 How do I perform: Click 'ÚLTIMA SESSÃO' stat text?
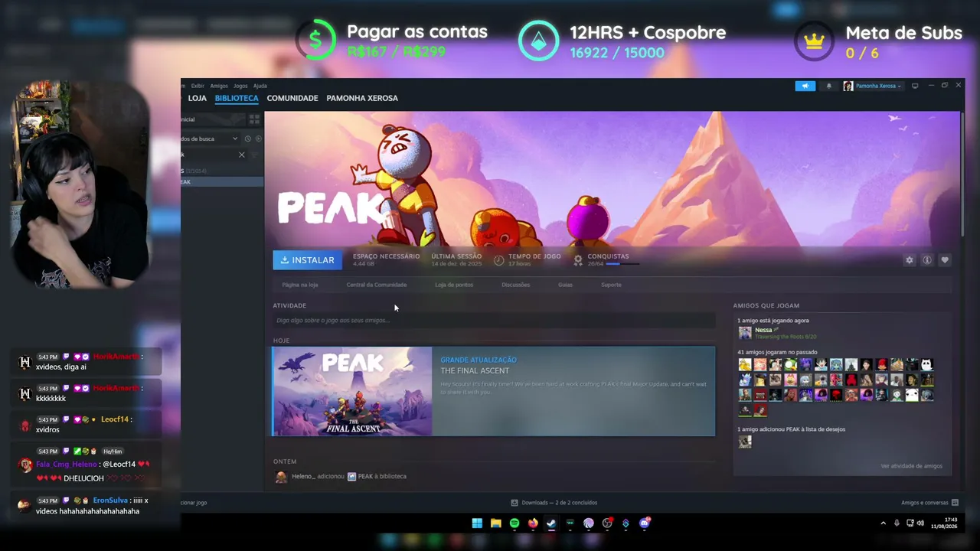pos(456,256)
